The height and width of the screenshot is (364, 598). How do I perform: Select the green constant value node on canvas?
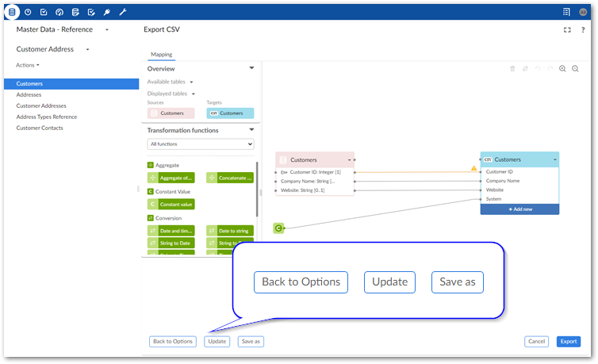[x=279, y=228]
